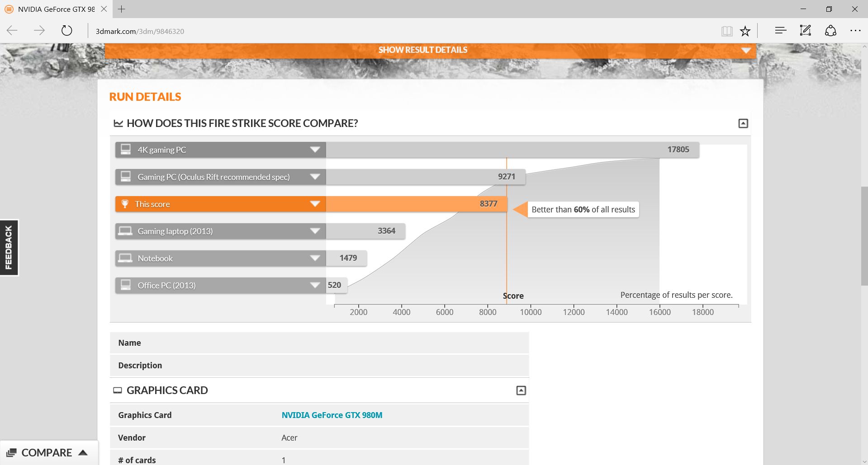Collapse the Graphics Card section
The width and height of the screenshot is (868, 465).
pos(521,390)
